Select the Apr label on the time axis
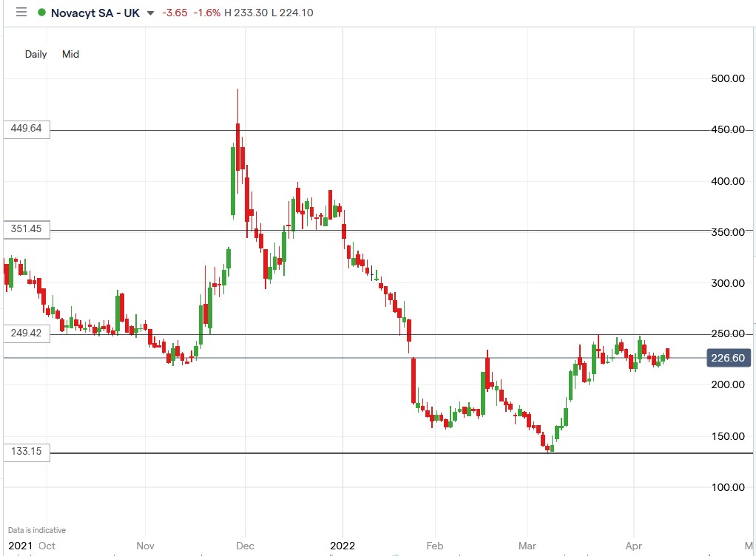 tap(633, 546)
